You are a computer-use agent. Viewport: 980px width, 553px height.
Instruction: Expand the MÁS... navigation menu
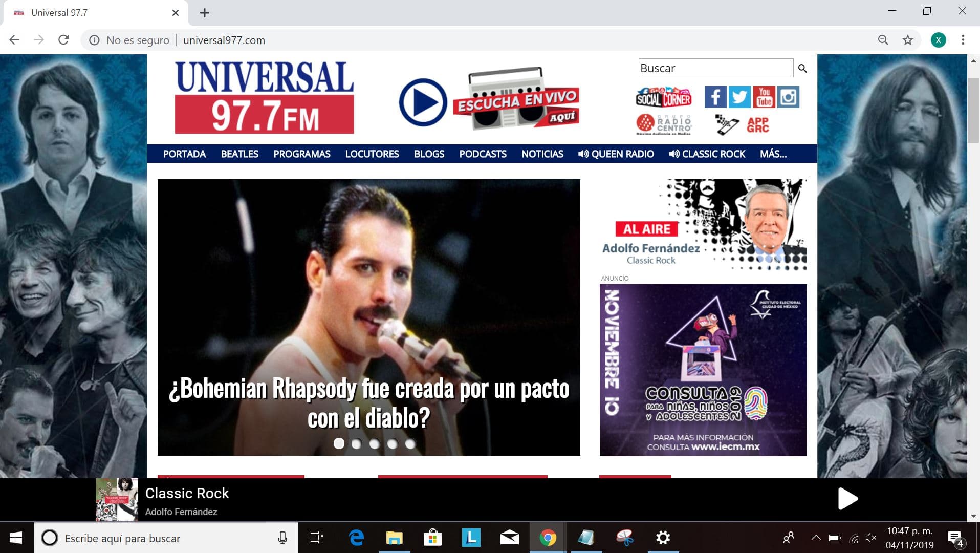[x=773, y=154]
